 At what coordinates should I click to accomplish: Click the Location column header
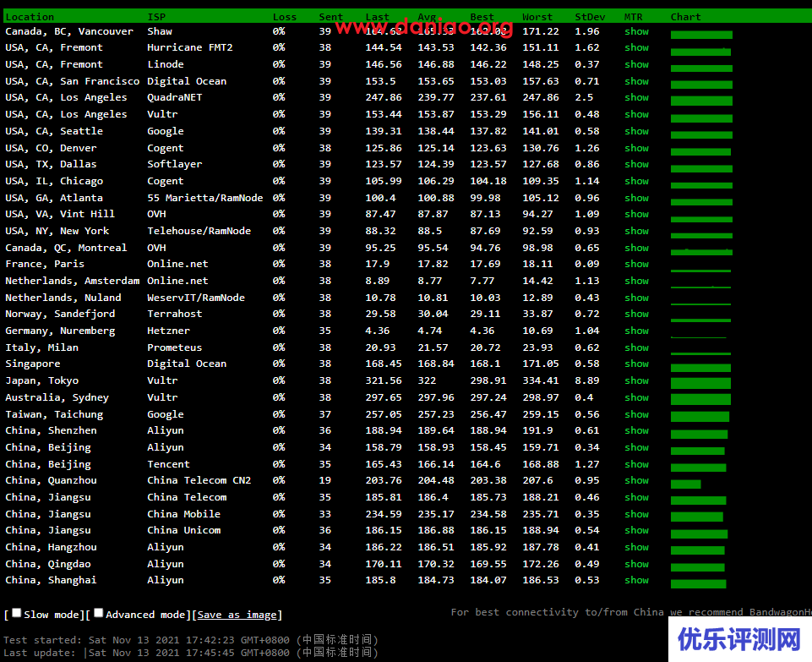point(30,17)
